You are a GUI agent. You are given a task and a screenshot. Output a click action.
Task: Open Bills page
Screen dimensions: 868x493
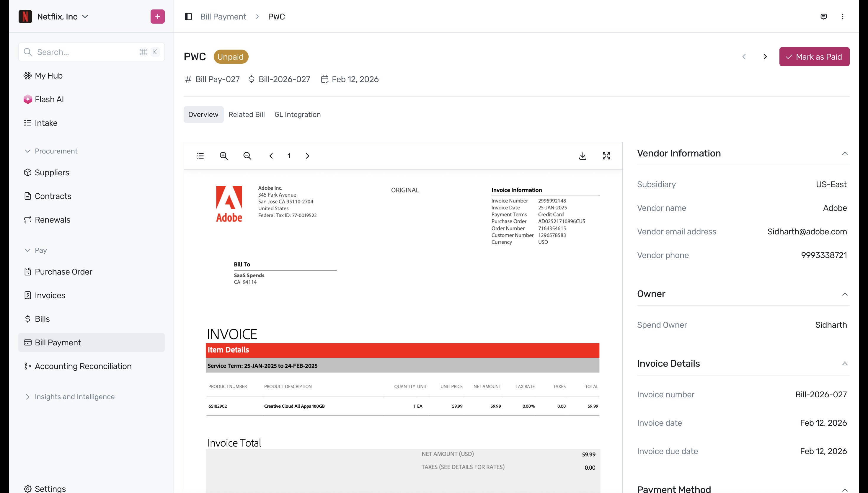92,319
